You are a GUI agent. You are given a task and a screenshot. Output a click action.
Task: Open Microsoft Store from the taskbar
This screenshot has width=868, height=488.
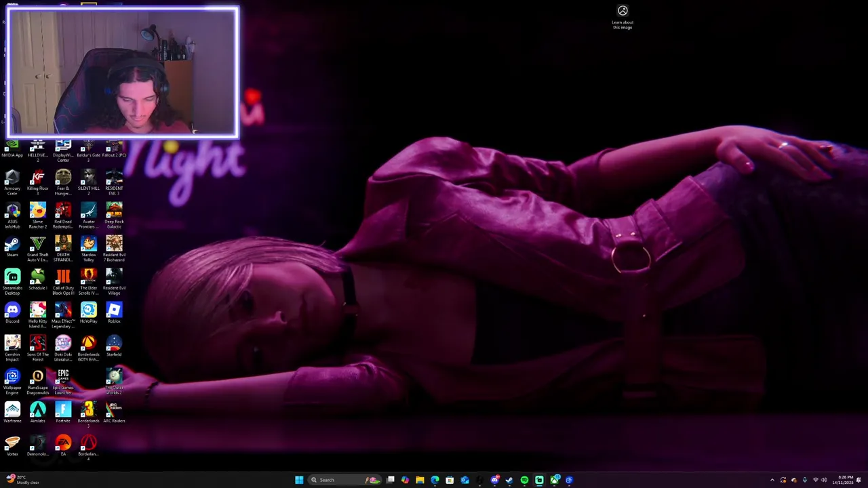[450, 480]
